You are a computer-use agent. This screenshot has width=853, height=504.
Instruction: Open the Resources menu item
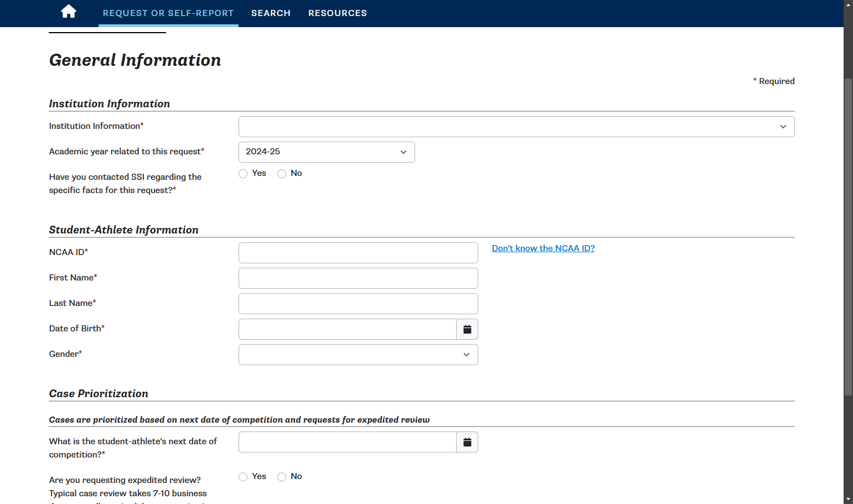coord(338,13)
